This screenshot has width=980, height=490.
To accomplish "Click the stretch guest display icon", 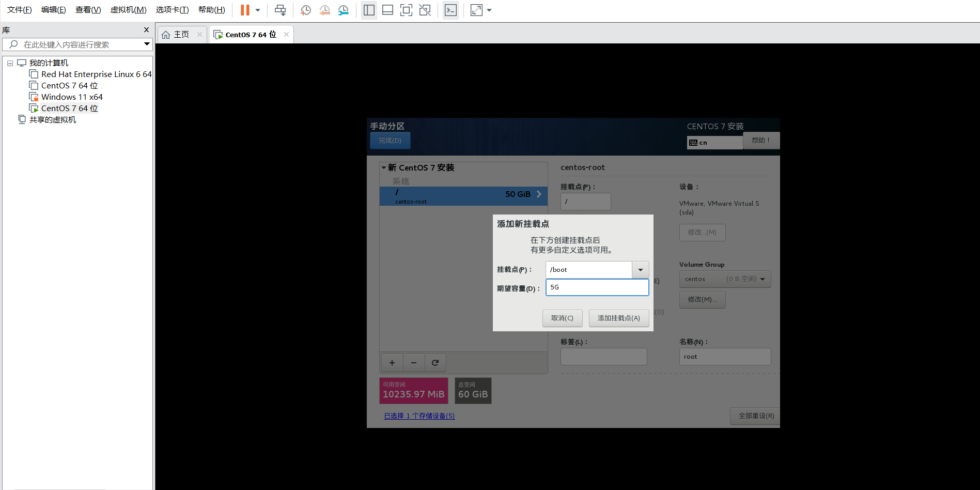I will tap(476, 10).
